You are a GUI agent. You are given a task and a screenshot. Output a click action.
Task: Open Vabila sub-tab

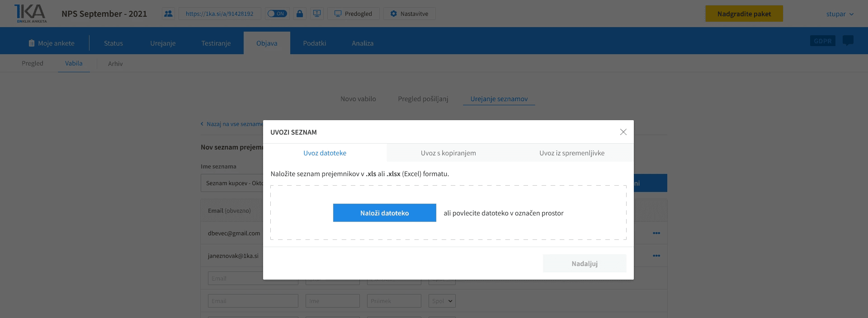[x=74, y=63]
